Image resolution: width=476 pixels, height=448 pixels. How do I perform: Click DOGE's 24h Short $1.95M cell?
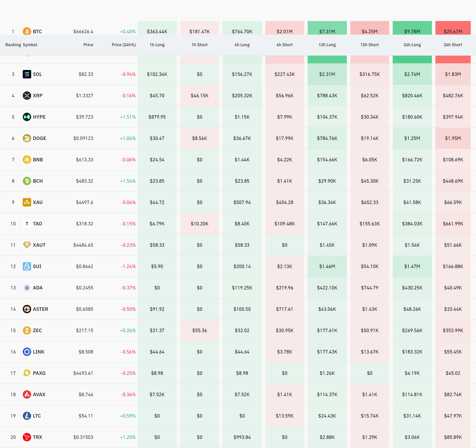[453, 138]
